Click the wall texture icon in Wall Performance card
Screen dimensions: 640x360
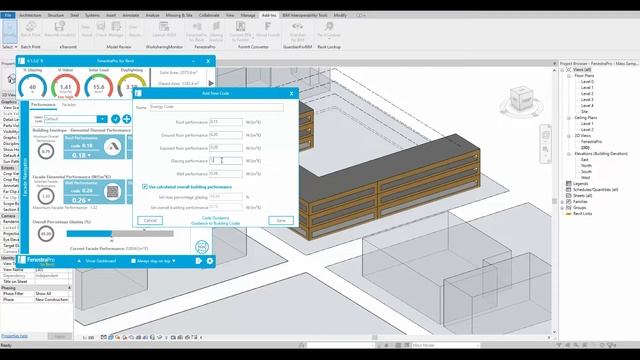[113, 191]
